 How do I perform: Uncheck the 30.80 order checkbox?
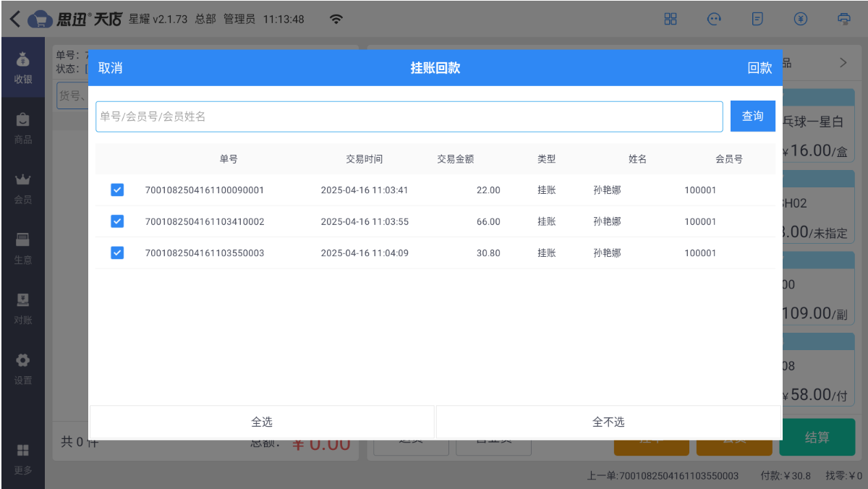[x=117, y=252]
